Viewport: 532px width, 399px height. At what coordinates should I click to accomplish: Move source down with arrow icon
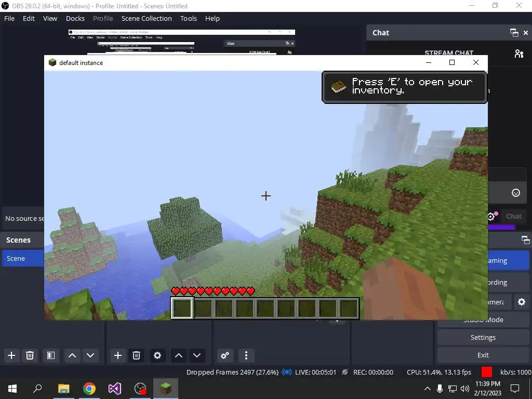197,355
